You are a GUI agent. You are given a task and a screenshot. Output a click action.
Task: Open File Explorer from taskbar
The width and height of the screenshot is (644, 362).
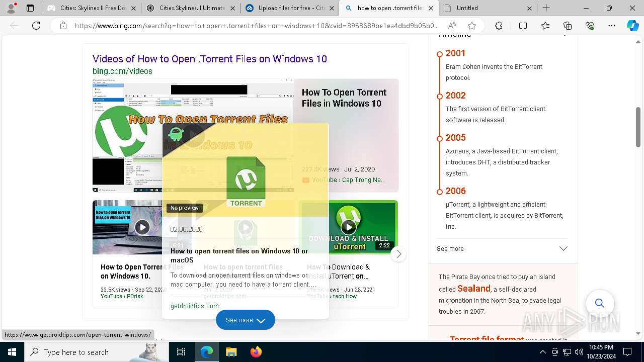231,352
